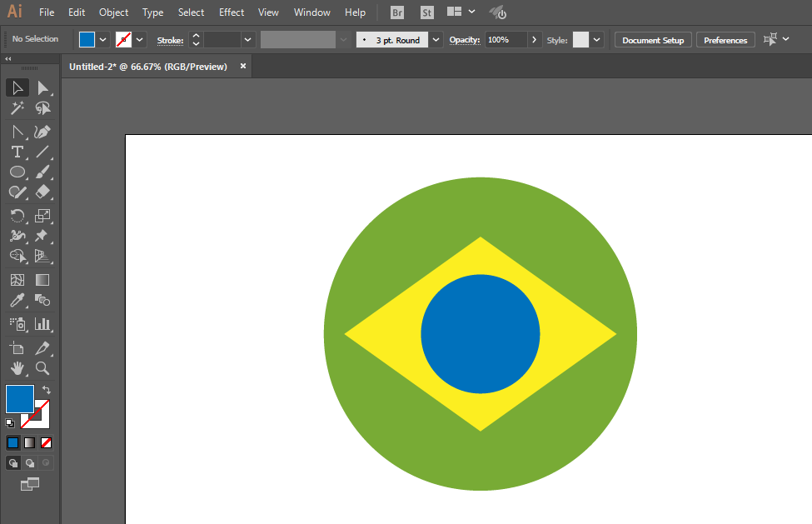Viewport: 812px width, 524px height.
Task: Activate the Perspective Grid tool
Action: [42, 257]
